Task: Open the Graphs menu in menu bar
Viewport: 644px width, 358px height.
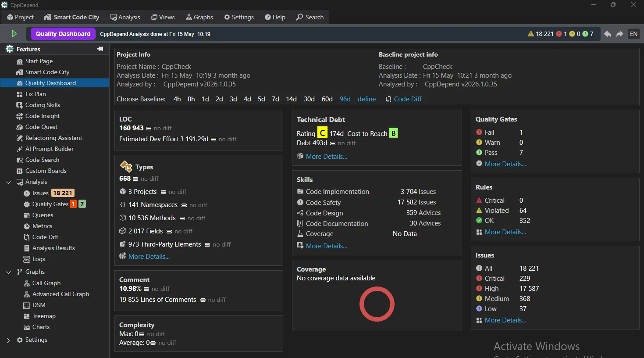Action: 199,17
